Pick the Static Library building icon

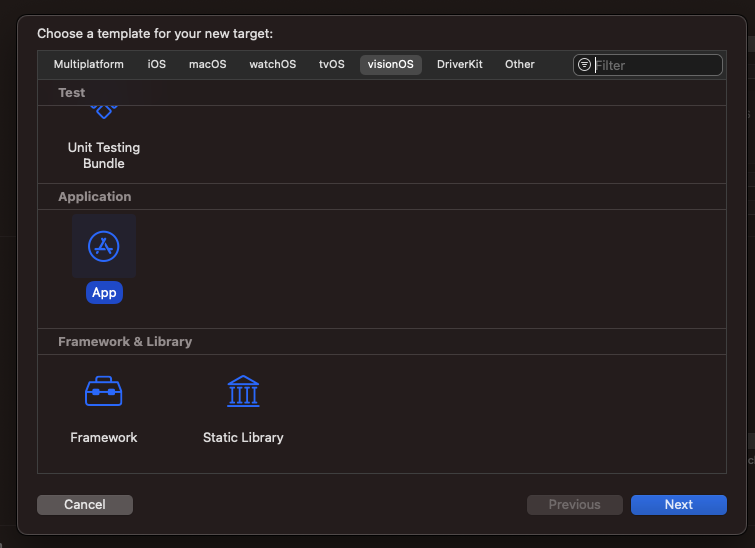click(243, 391)
